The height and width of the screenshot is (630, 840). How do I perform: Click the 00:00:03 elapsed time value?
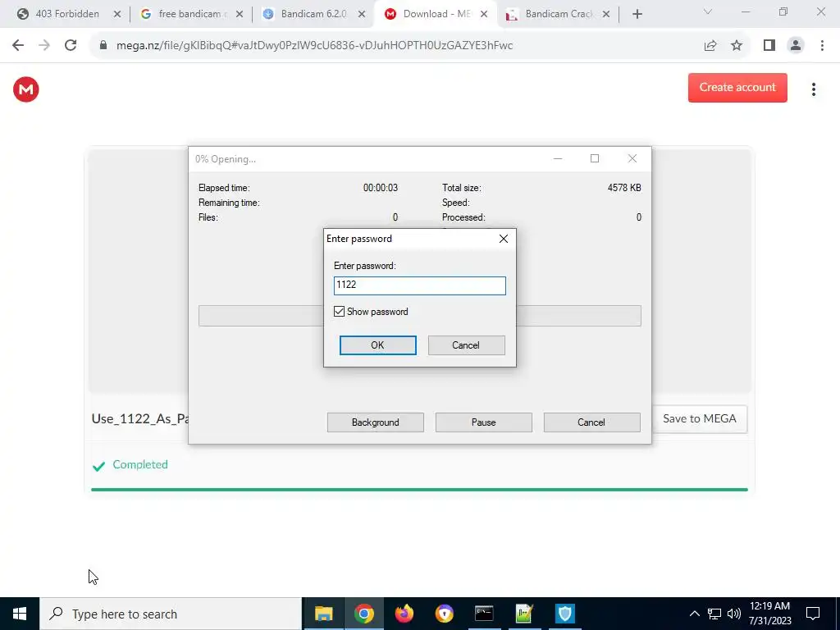381,188
